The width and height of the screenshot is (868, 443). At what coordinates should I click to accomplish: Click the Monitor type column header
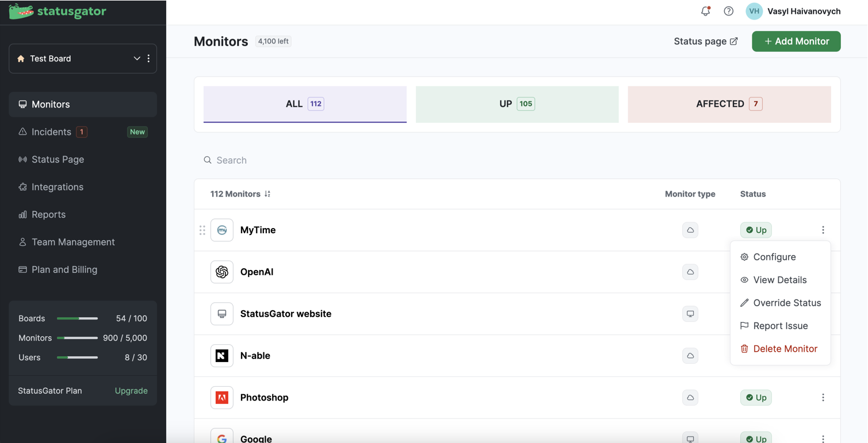click(x=690, y=194)
